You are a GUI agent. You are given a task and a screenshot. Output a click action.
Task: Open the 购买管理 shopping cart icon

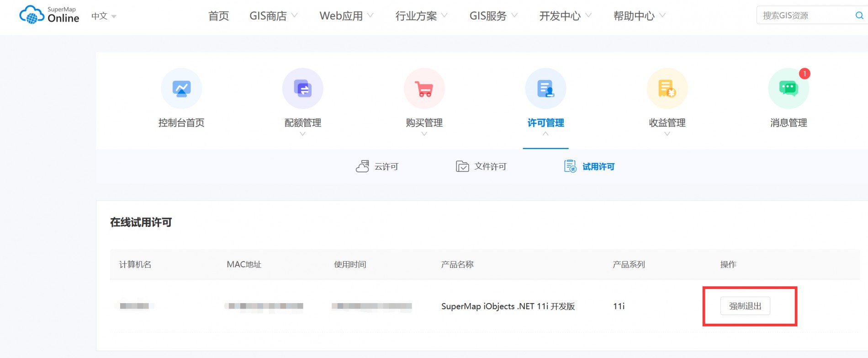(424, 88)
